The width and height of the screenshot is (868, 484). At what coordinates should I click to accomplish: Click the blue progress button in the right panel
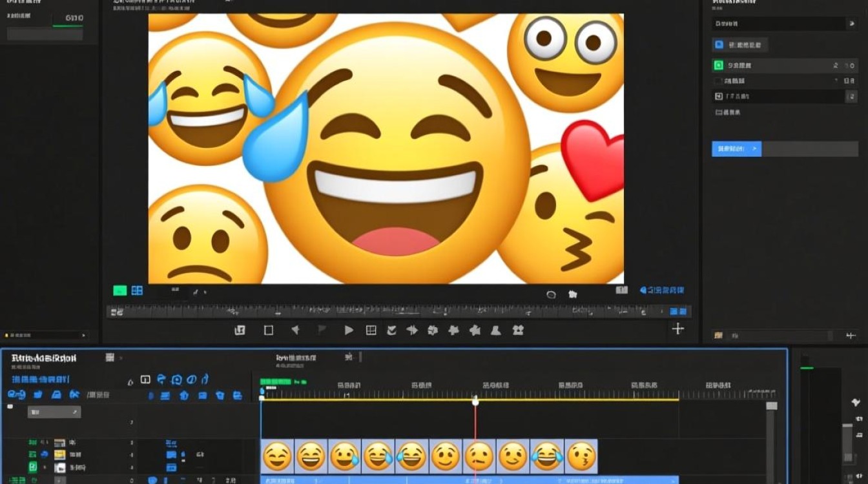tap(736, 149)
